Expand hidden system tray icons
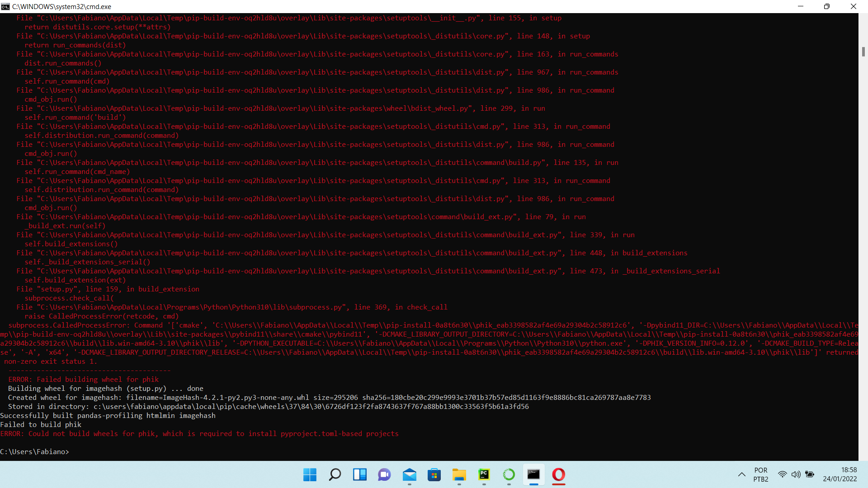868x488 pixels. 741,474
